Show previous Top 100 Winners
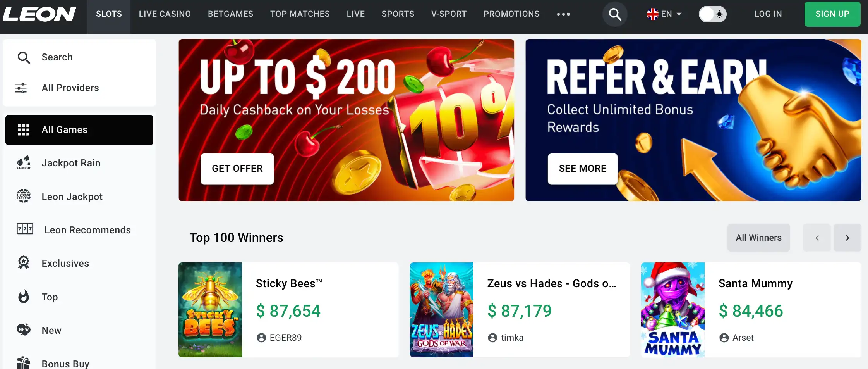868x369 pixels. point(817,238)
